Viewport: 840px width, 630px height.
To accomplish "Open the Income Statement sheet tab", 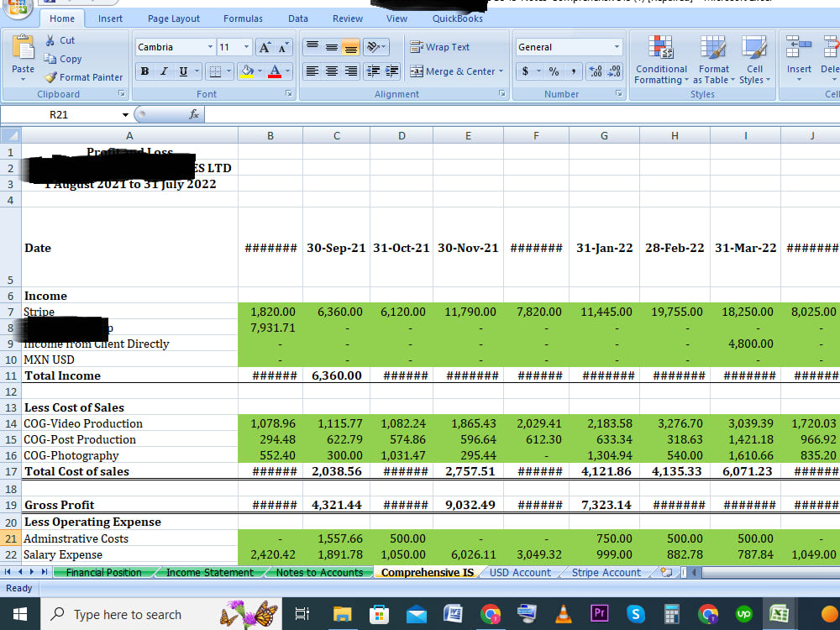I will tap(208, 572).
